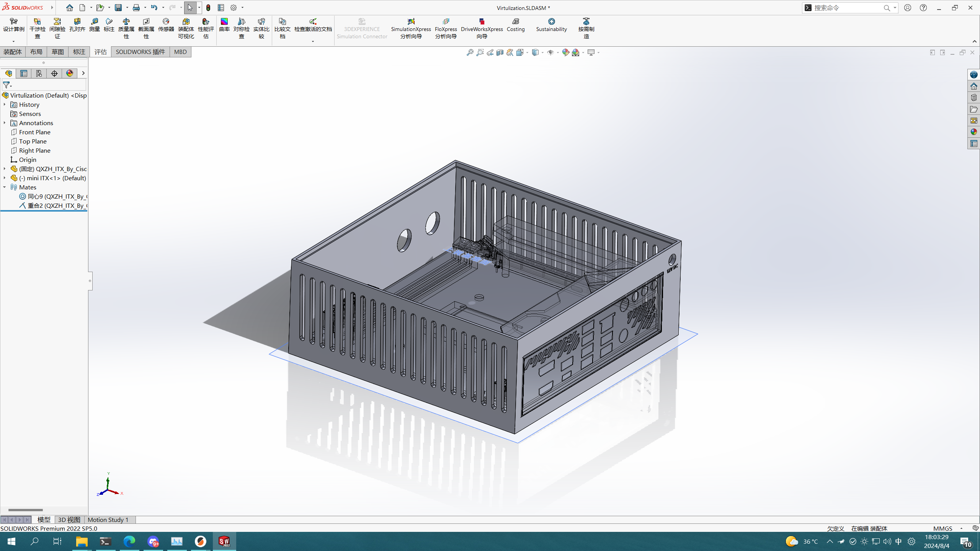Switch to the SOLIDWORKS 插件 tab
The image size is (980, 551).
pyautogui.click(x=140, y=52)
